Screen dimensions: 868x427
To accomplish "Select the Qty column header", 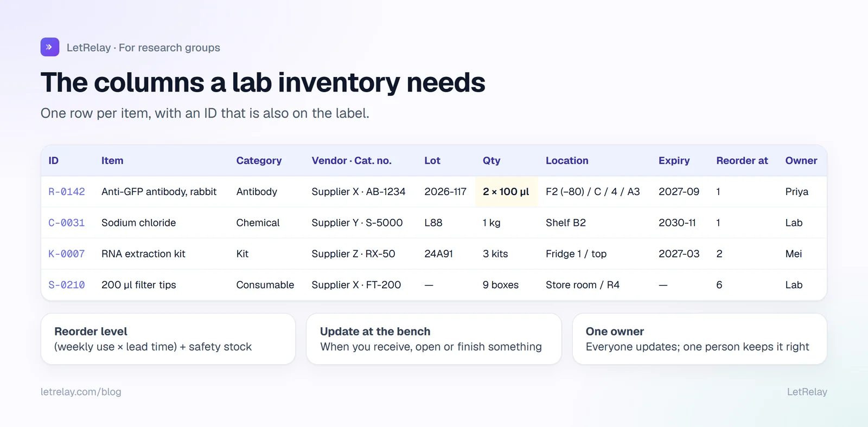I will [492, 160].
